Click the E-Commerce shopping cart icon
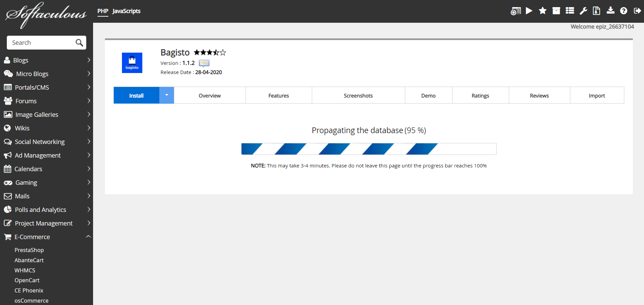The width and height of the screenshot is (644, 305). pos(7,237)
